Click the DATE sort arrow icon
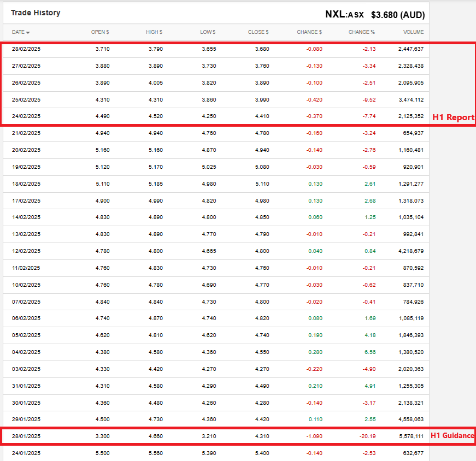Viewport: 476px width, 461px height. (28, 33)
